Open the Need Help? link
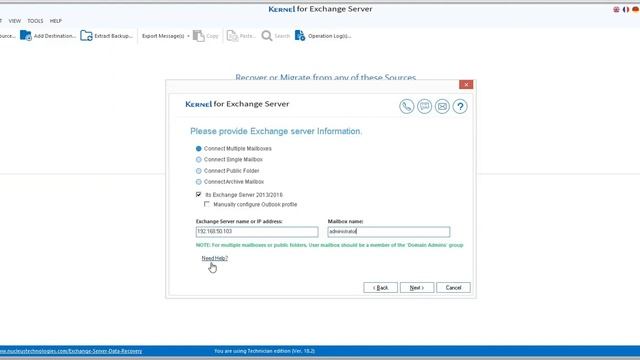640x360 pixels. click(x=215, y=258)
